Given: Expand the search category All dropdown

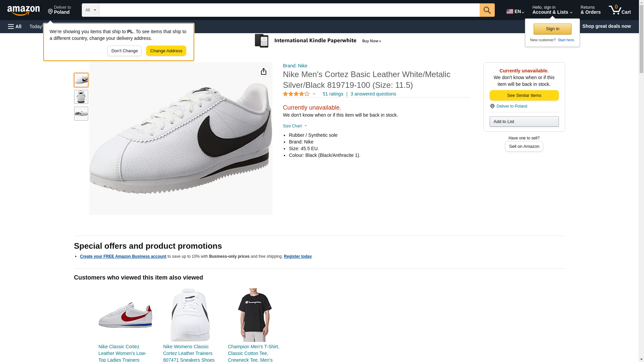Looking at the screenshot, I should tap(90, 10).
